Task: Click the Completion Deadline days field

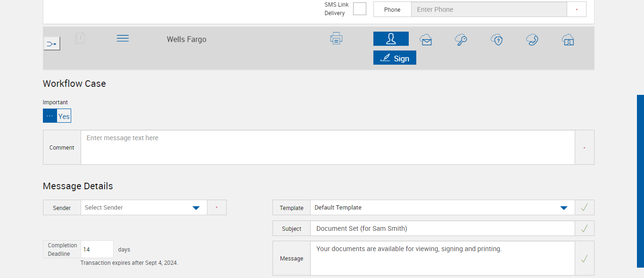Action: 97,249
